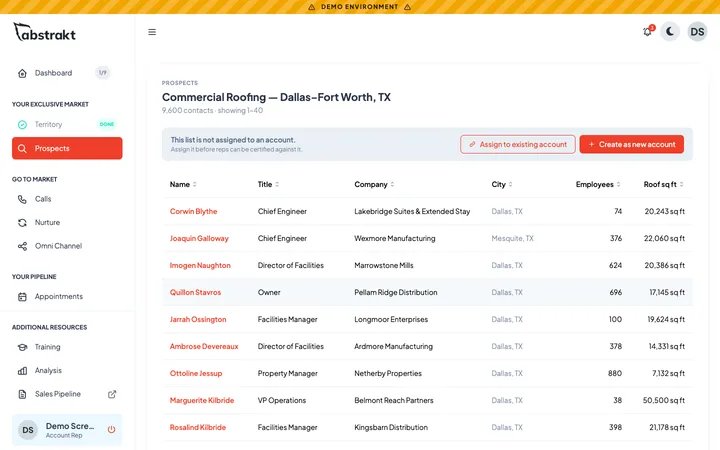720x450 pixels.
Task: Click VP Operations title cell
Action: [281, 400]
